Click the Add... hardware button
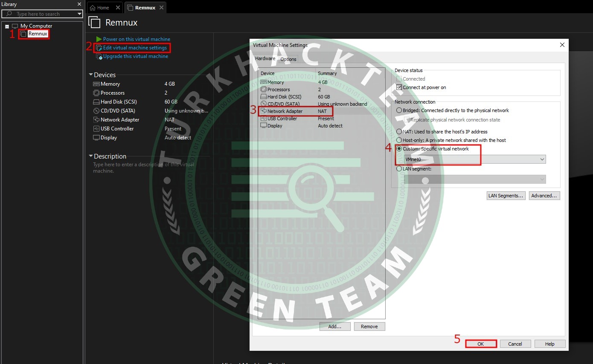 click(335, 326)
